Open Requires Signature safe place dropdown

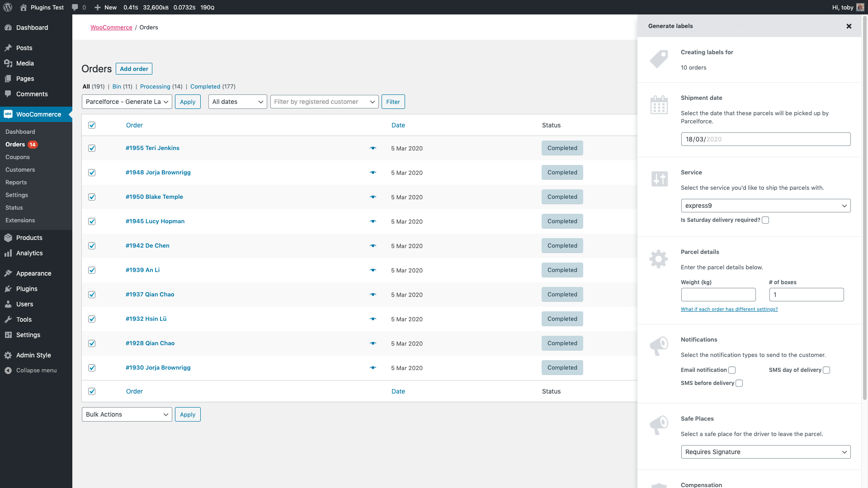pos(766,452)
